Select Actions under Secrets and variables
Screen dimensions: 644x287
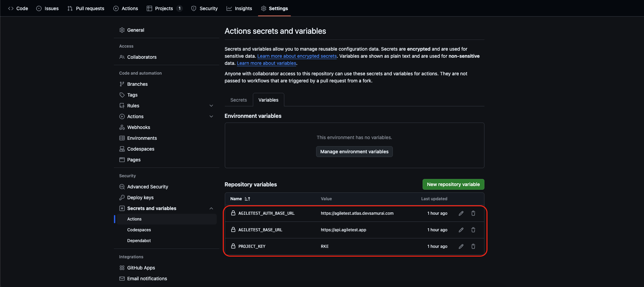click(x=166, y=219)
